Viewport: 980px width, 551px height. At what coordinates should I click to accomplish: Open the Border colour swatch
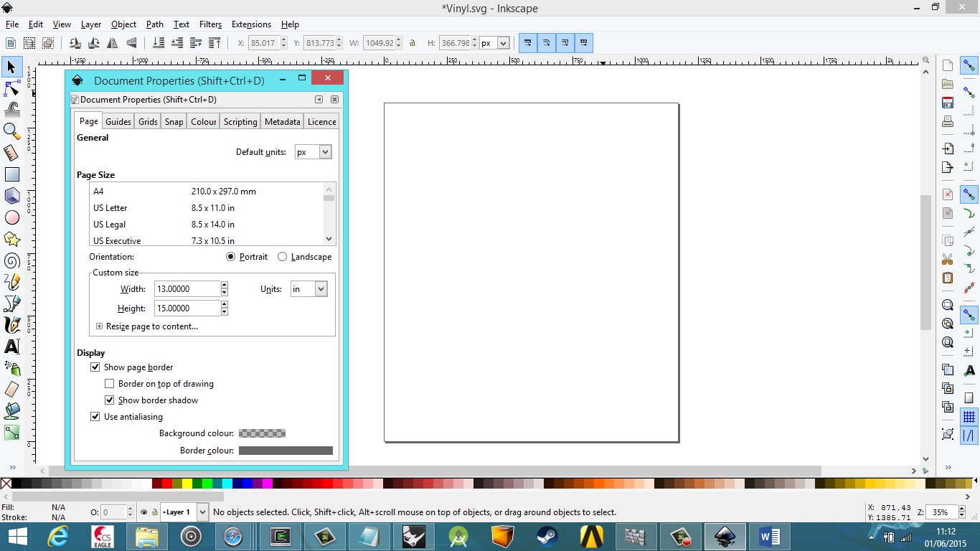tap(286, 451)
